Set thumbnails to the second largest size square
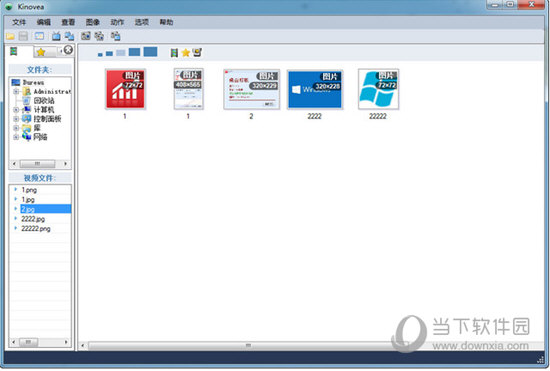This screenshot has height=371, width=550. point(134,52)
